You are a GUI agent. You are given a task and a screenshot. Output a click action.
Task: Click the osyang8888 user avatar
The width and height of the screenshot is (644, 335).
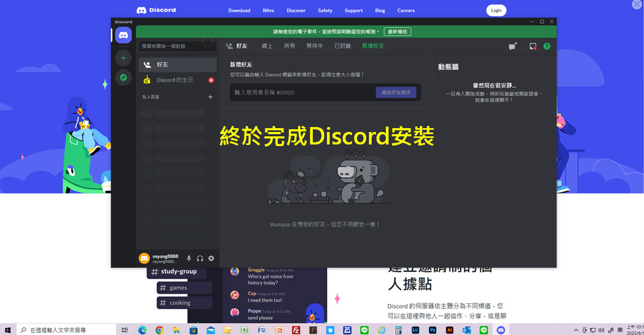coord(144,258)
